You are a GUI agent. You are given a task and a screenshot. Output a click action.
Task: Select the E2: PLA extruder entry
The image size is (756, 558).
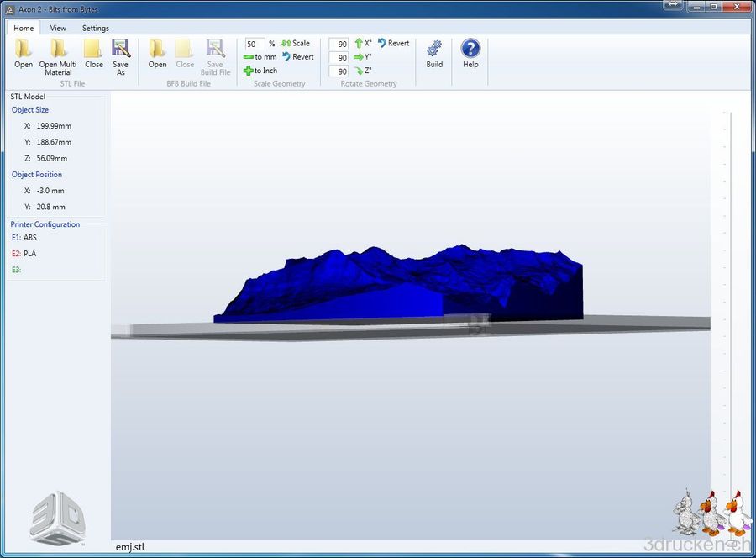24,254
